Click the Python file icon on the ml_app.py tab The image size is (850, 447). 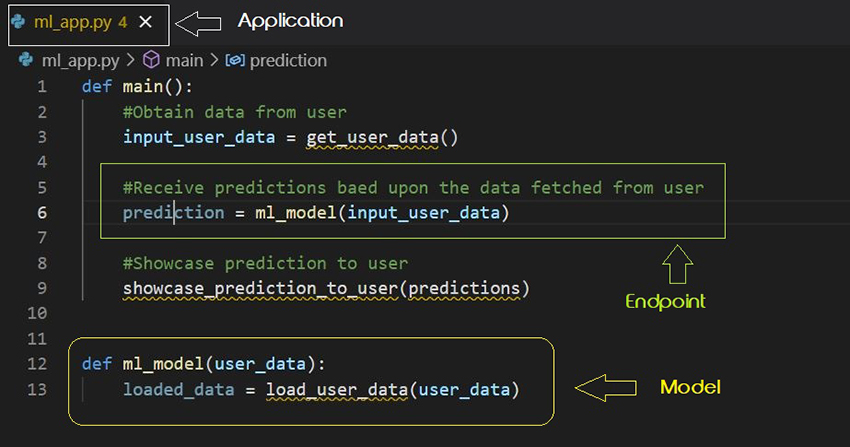pos(20,21)
